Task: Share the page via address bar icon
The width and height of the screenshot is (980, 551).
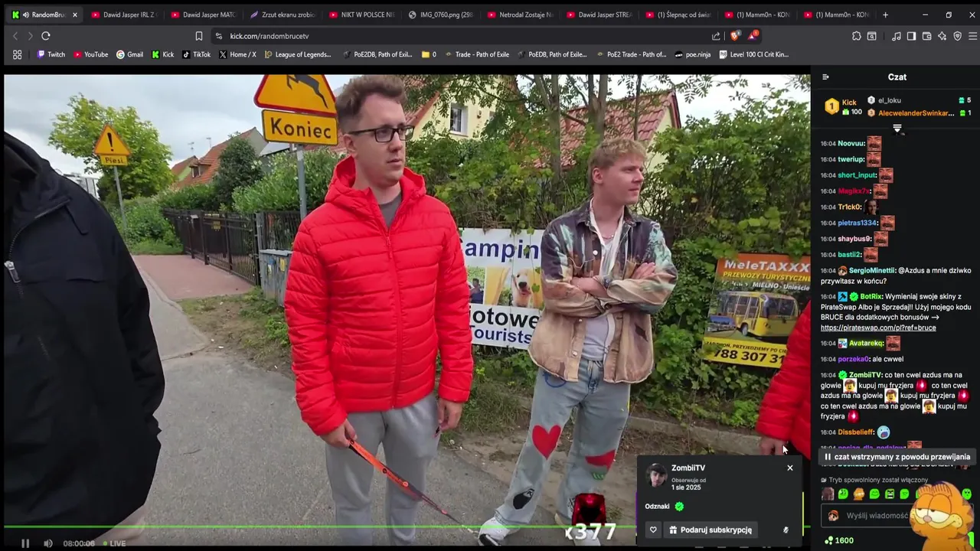Action: (716, 36)
